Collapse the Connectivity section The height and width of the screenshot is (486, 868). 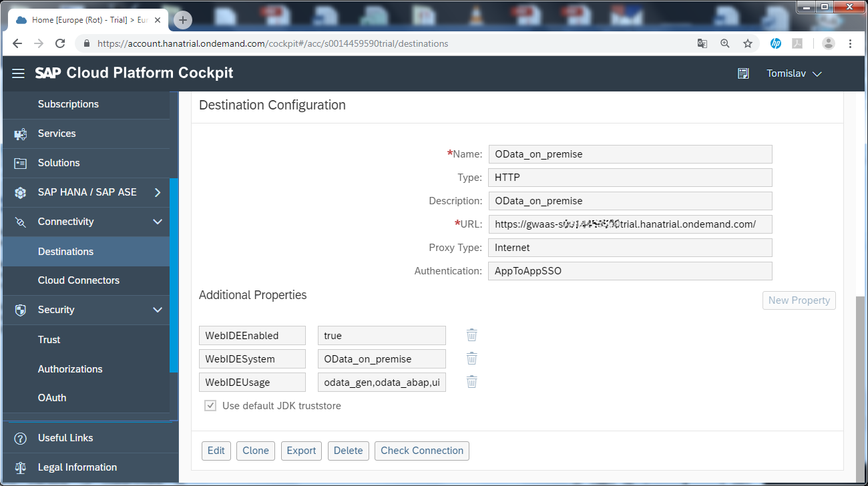[x=158, y=222]
